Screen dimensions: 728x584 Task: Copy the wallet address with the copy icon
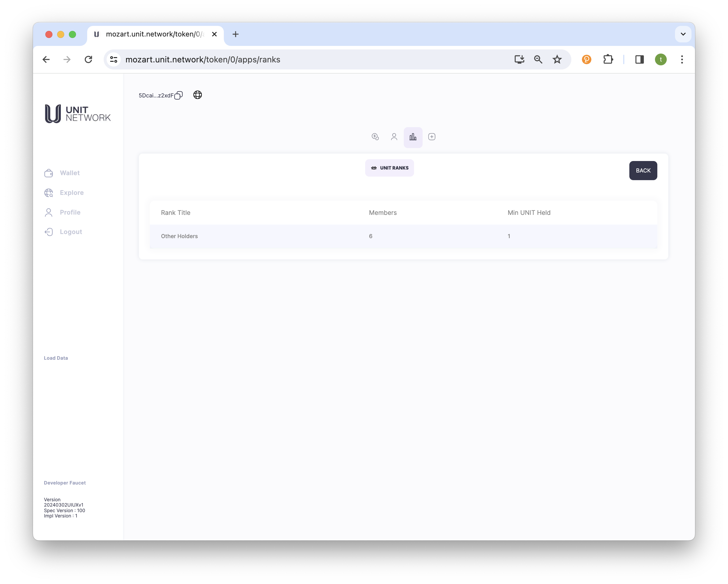[179, 96]
